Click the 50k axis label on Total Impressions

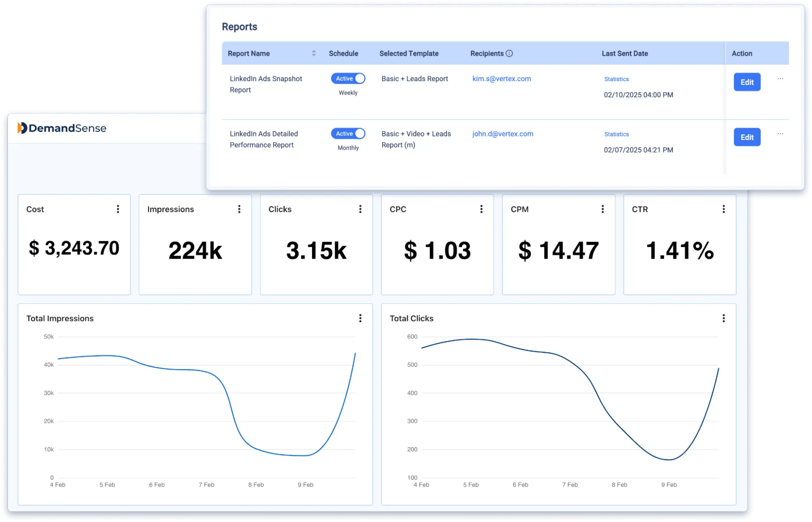[49, 337]
